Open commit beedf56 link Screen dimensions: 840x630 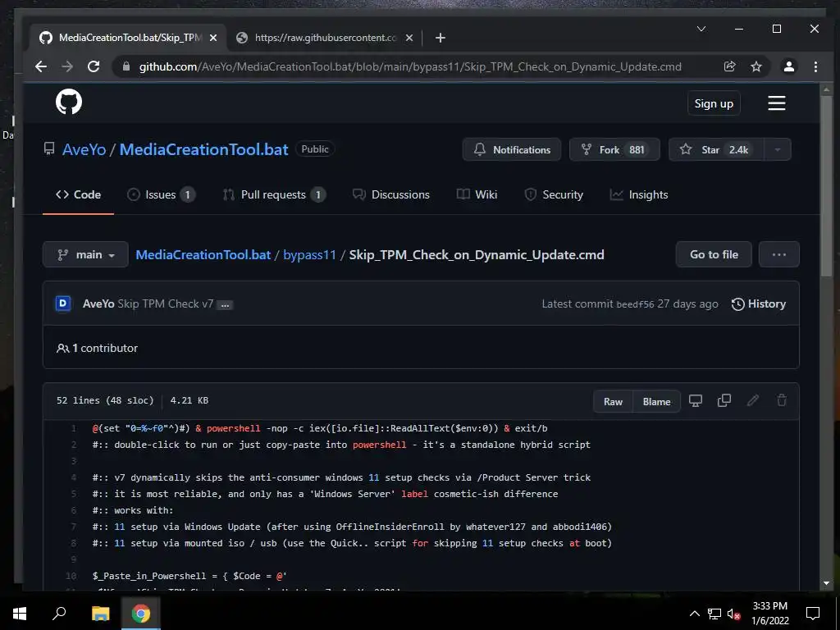635,304
